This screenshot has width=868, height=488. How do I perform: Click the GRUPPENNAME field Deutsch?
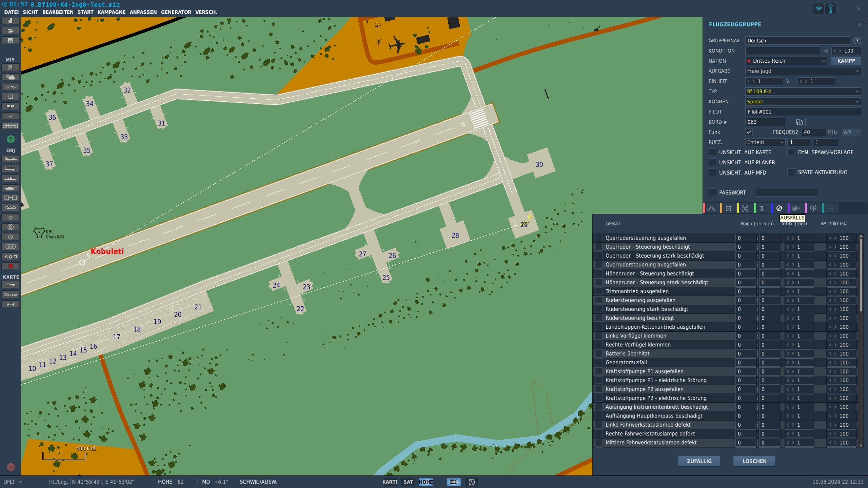click(x=797, y=41)
